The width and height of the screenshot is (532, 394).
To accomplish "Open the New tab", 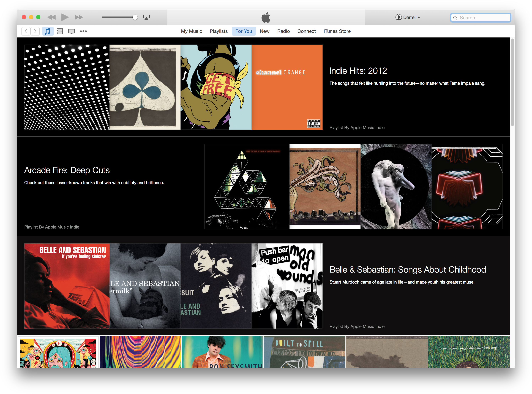I will 264,31.
